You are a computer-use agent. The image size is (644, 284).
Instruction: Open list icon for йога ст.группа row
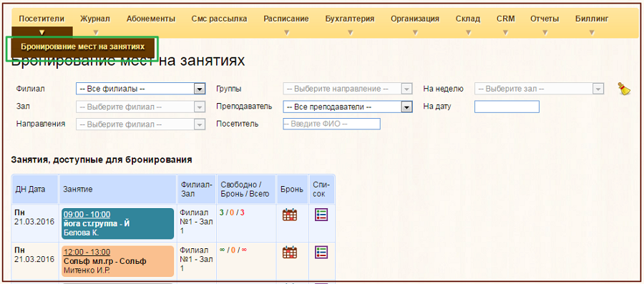(x=321, y=215)
